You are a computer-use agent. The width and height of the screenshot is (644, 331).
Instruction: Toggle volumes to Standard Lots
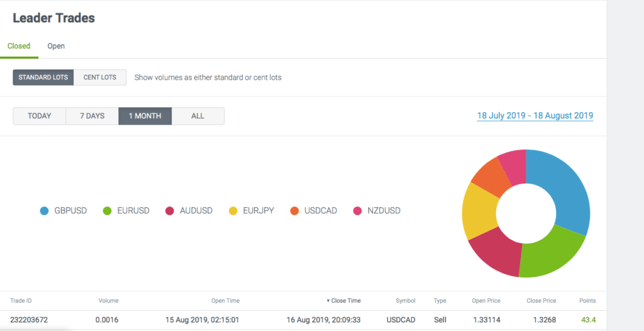coord(43,77)
